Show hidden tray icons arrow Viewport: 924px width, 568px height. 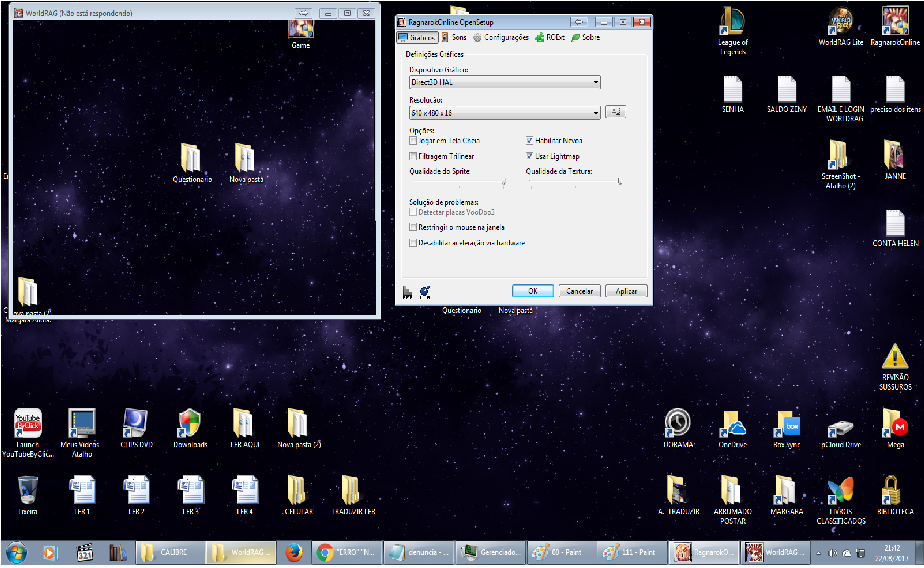click(x=818, y=553)
